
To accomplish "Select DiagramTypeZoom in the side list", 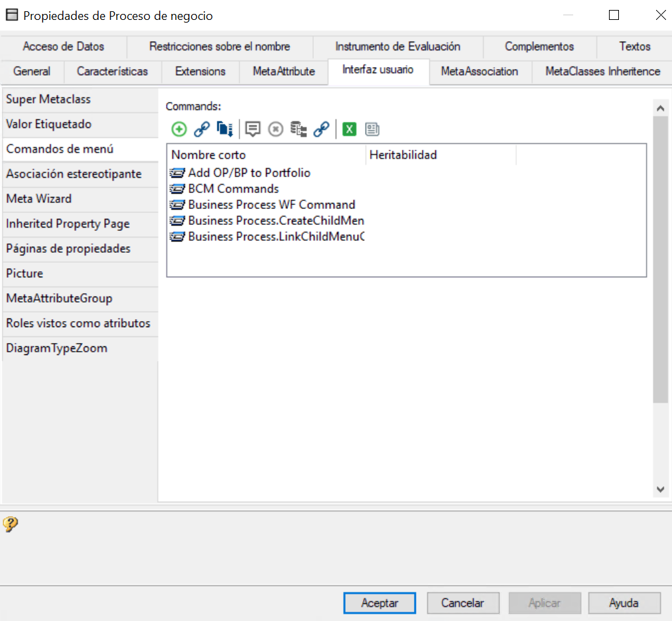I will 80,348.
